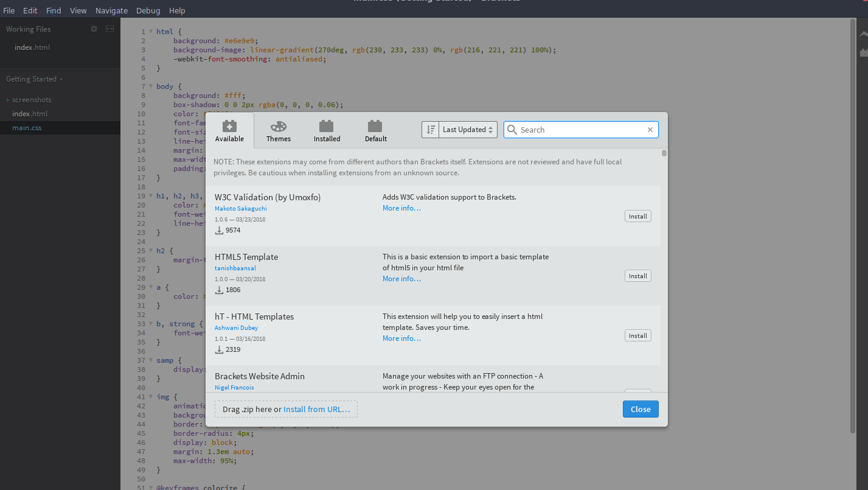This screenshot has width=868, height=490.
Task: Close the Extension Manager dialog
Action: tap(640, 409)
